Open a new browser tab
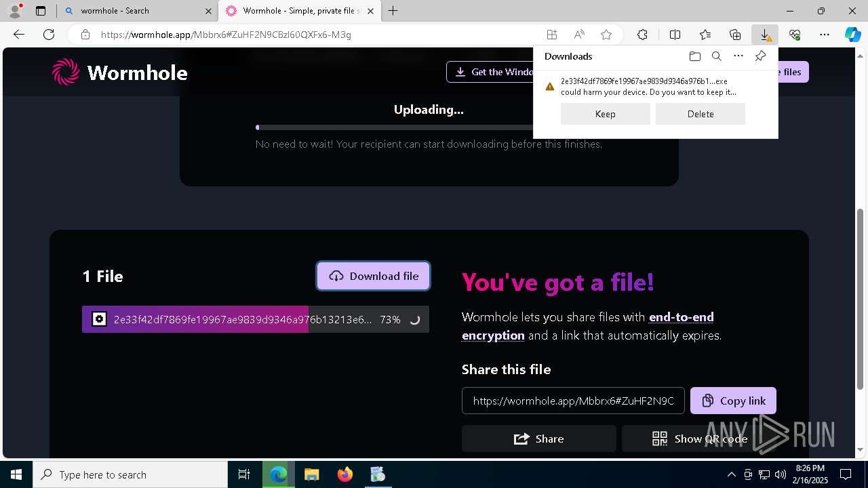The width and height of the screenshot is (868, 488). tap(393, 11)
